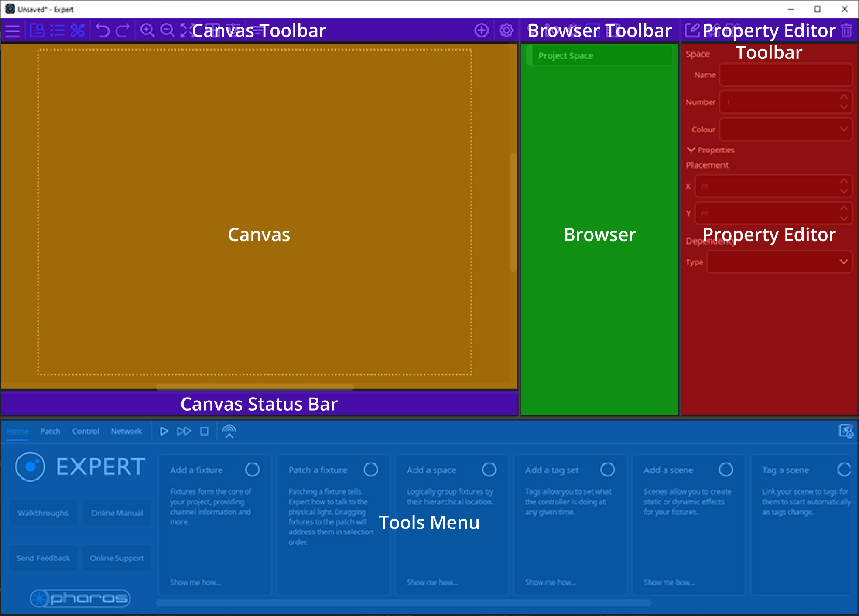
Task: Select Project Space in the browser
Action: [x=600, y=56]
